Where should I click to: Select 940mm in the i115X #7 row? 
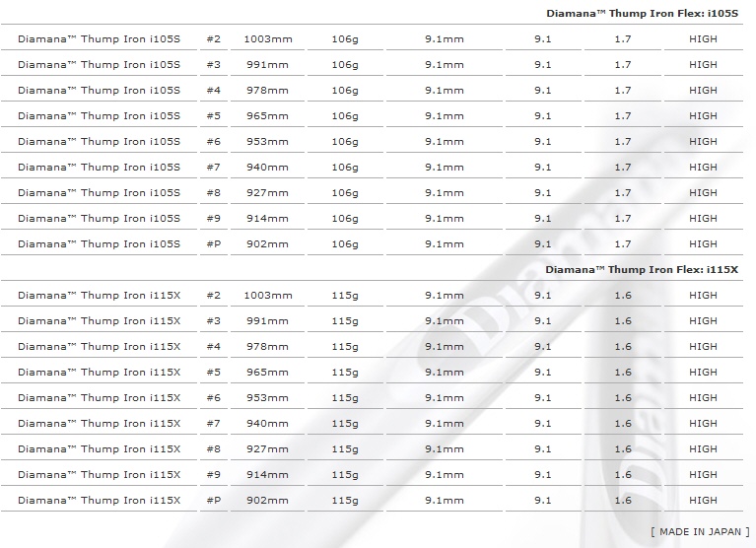(x=267, y=423)
